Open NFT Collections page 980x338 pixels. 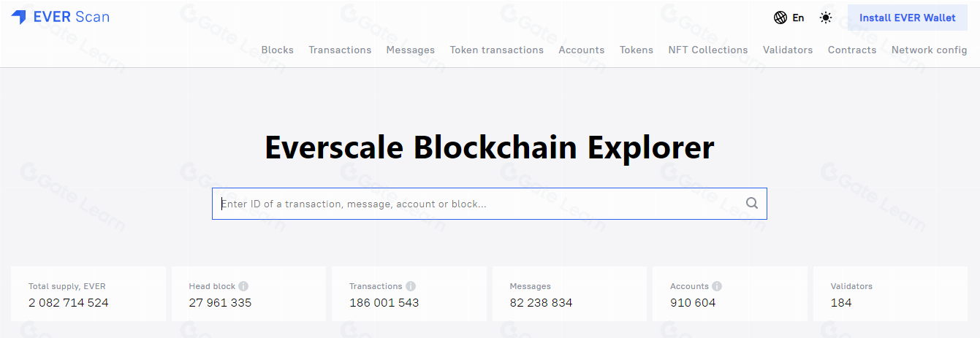[x=708, y=50]
